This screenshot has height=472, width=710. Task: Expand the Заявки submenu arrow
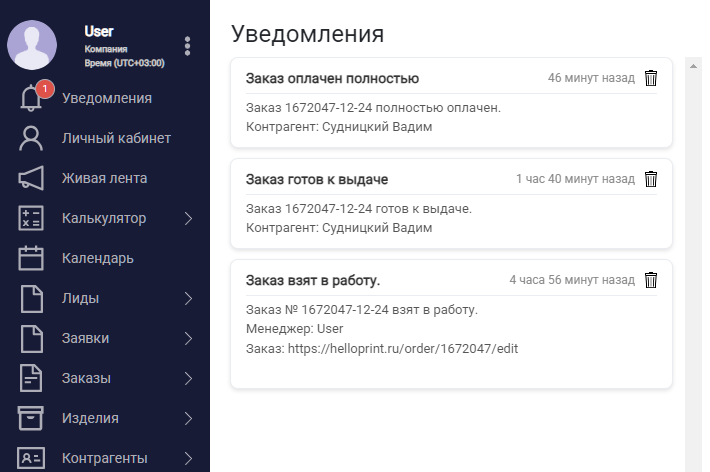[x=188, y=338]
